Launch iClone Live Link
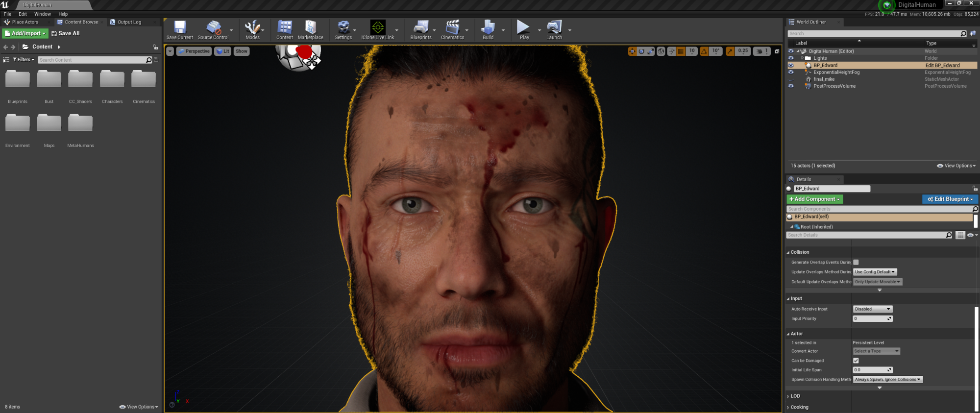The image size is (980, 413). point(377,30)
